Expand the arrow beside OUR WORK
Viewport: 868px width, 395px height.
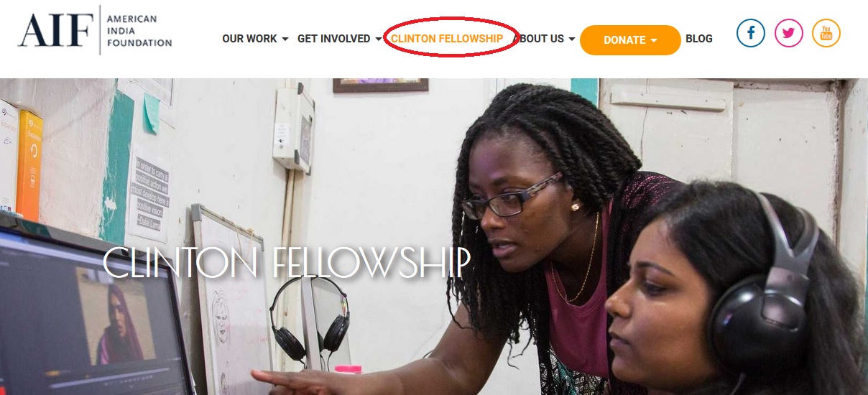285,39
